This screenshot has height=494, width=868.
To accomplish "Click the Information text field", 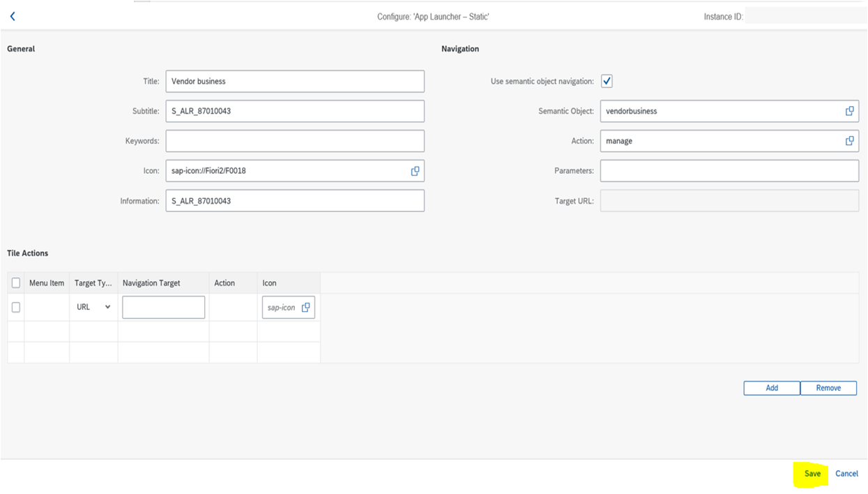I will click(x=294, y=201).
